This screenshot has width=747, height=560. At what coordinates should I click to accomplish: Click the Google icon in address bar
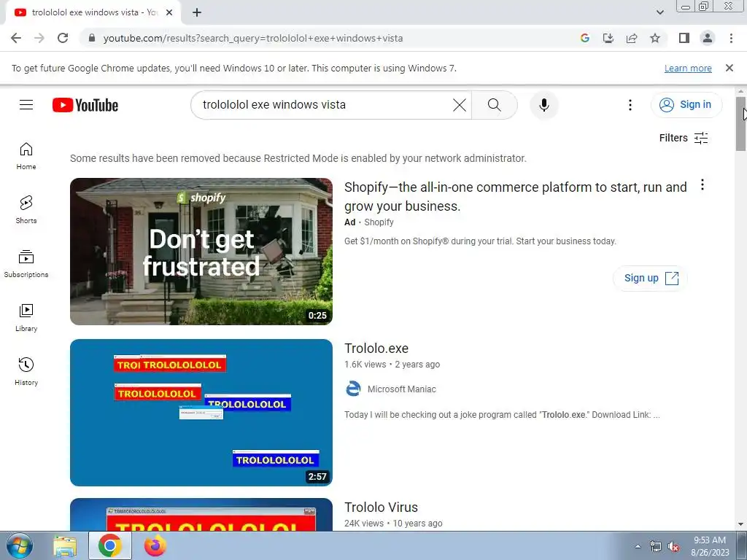(x=585, y=38)
